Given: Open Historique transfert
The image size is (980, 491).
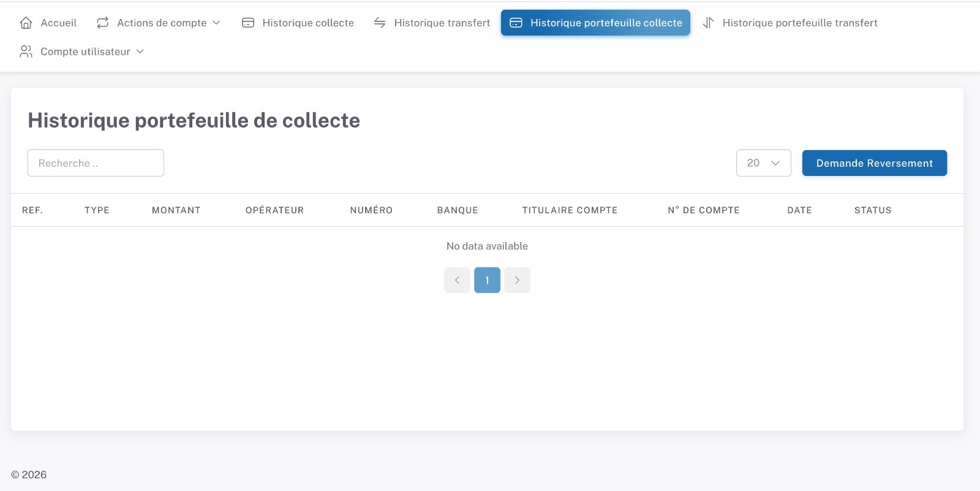Looking at the screenshot, I should [x=432, y=23].
